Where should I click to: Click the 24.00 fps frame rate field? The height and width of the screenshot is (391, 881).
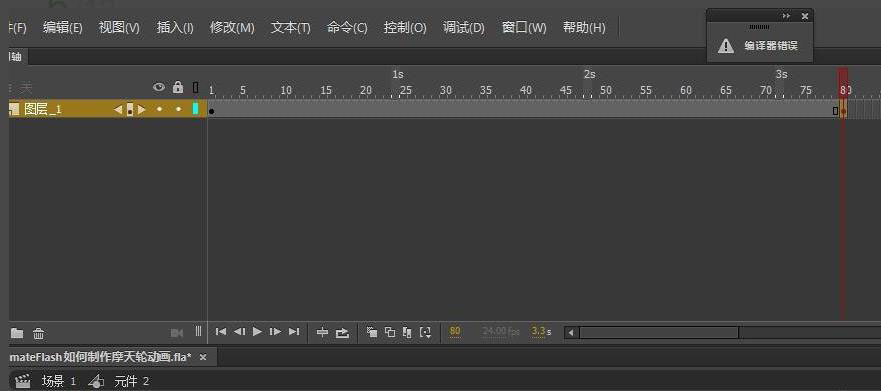pyautogui.click(x=501, y=331)
